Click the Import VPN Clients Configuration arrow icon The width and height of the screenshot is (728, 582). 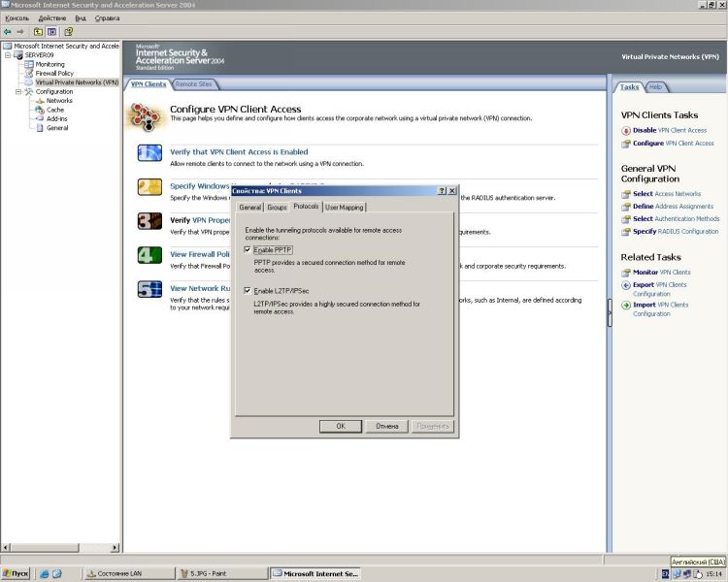click(626, 305)
